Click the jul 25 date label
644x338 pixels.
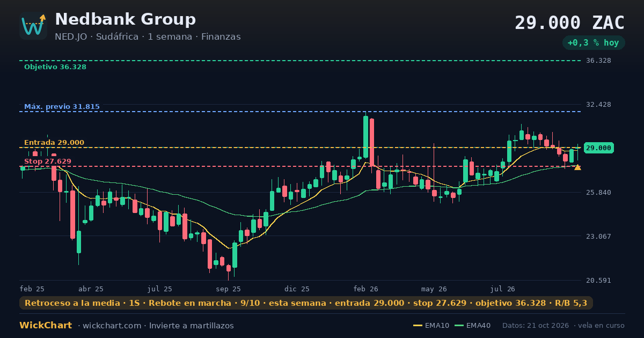160,289
